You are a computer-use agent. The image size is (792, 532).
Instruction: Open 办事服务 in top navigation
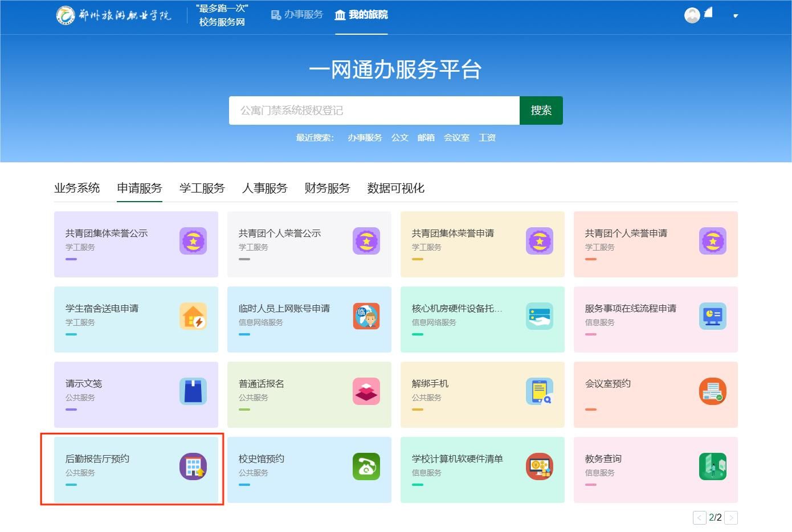(297, 15)
